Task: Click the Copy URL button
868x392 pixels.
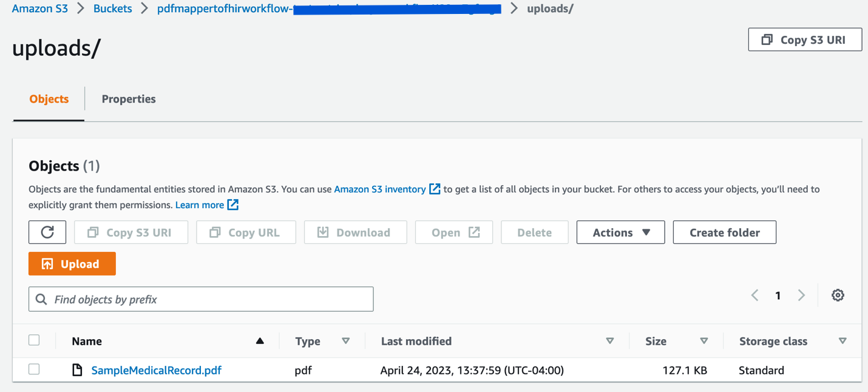Action: tap(246, 232)
